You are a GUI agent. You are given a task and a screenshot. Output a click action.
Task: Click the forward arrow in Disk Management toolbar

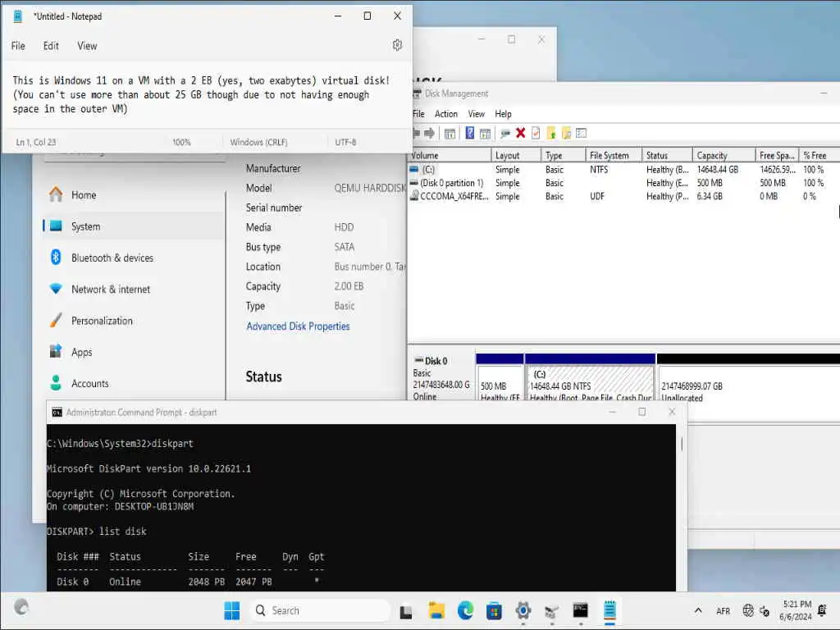429,133
